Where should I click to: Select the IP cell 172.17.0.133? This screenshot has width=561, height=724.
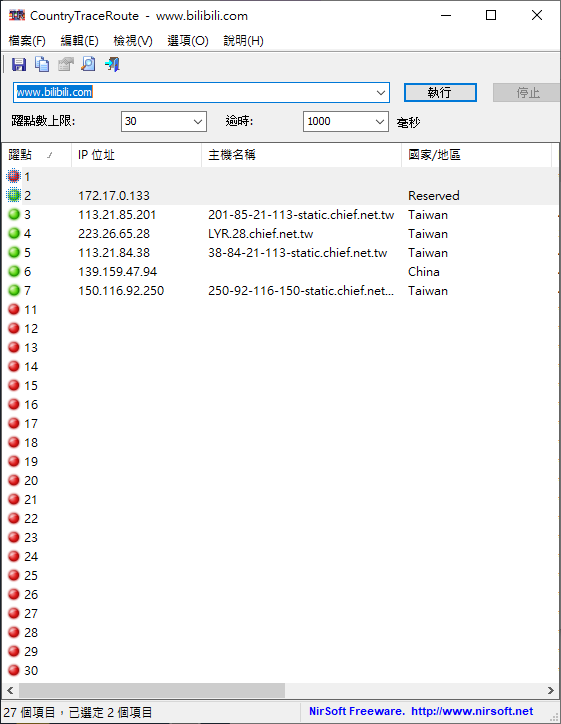(x=114, y=195)
